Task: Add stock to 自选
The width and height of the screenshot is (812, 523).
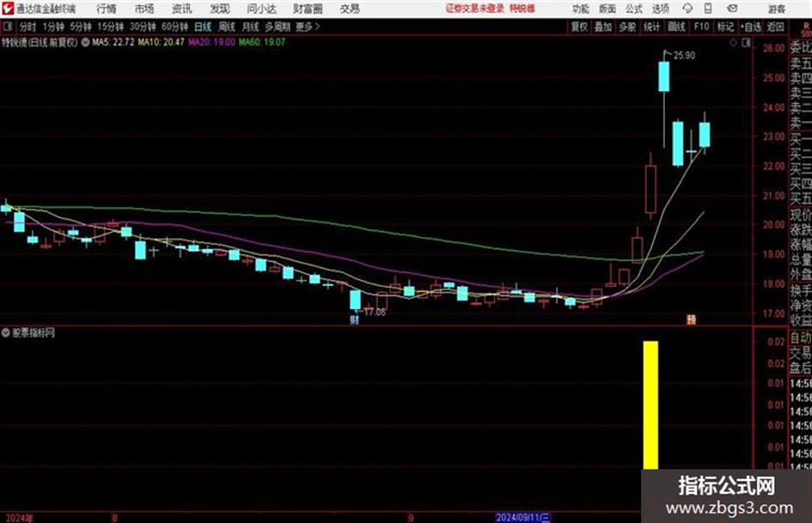Action: point(751,27)
